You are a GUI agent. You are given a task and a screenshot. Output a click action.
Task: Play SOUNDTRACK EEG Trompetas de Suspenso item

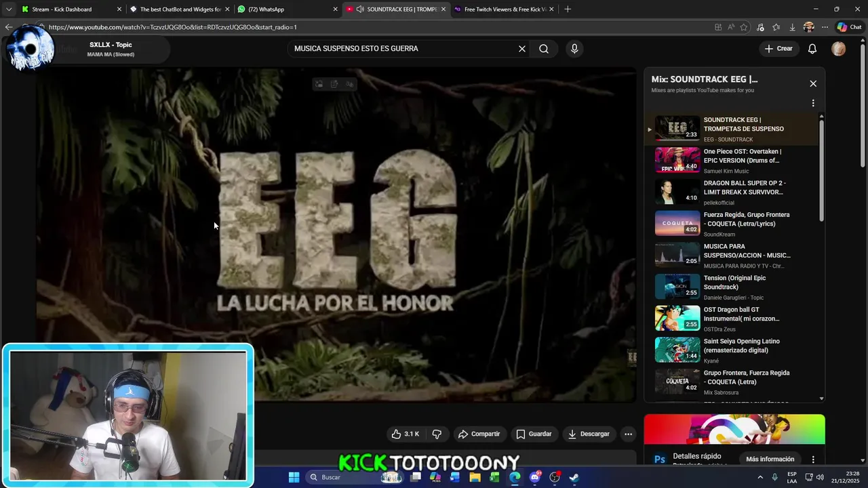732,129
